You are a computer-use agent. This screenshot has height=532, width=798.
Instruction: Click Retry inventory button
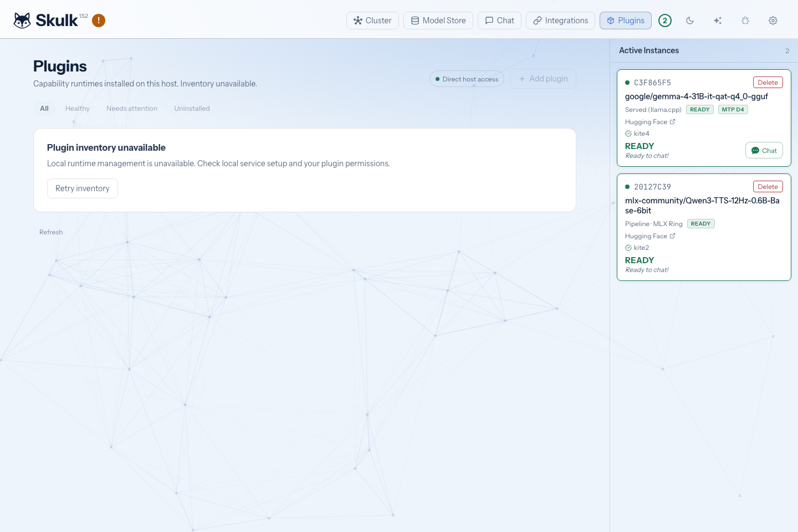(83, 188)
